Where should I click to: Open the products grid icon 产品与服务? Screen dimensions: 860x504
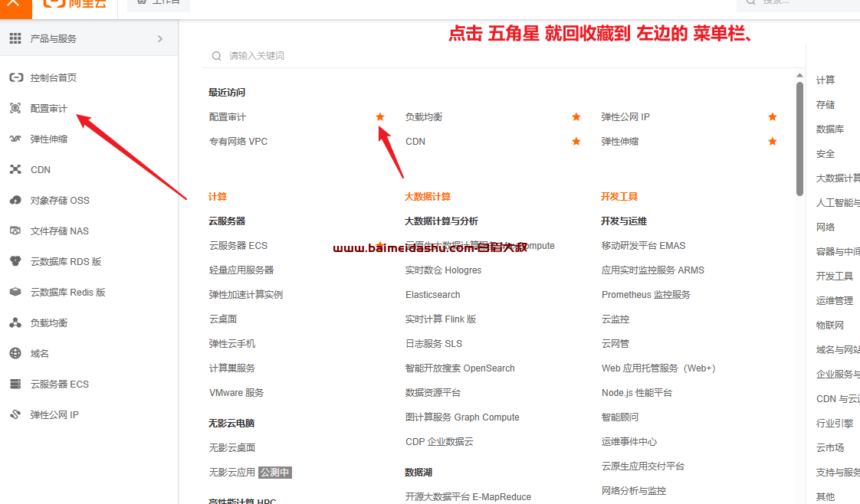[15, 38]
